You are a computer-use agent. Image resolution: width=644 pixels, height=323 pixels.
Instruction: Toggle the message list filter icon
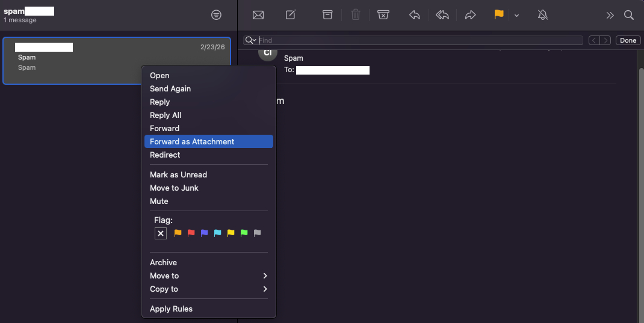point(217,15)
